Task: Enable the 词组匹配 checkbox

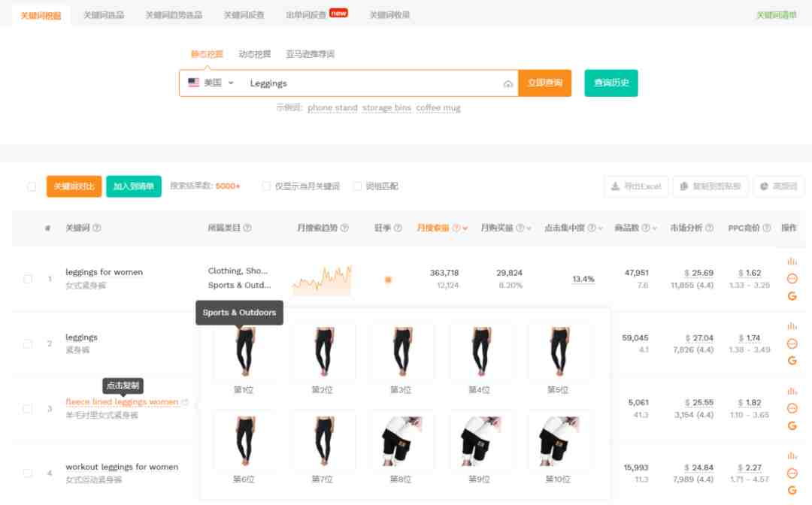Action: [x=357, y=186]
